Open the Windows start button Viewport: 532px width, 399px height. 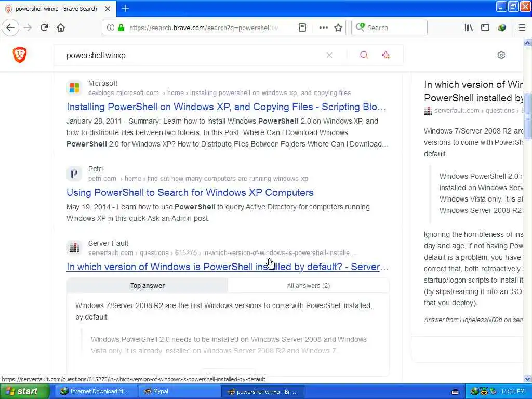[24, 392]
